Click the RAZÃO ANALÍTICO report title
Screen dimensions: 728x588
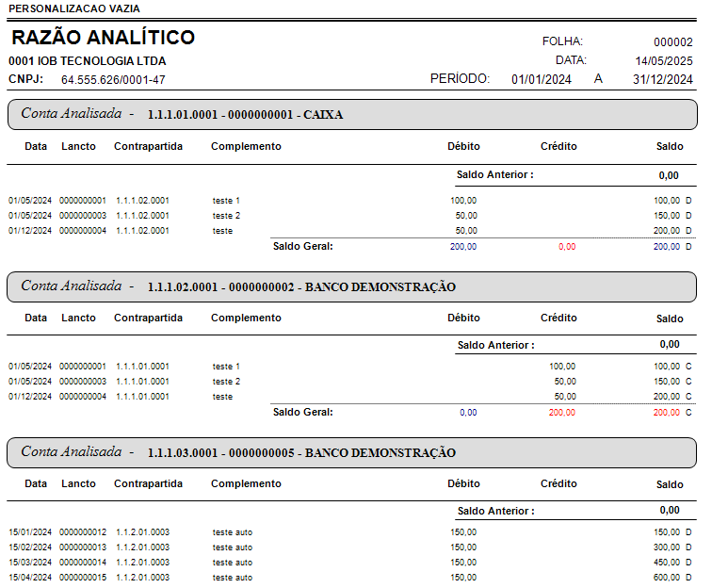tap(103, 38)
